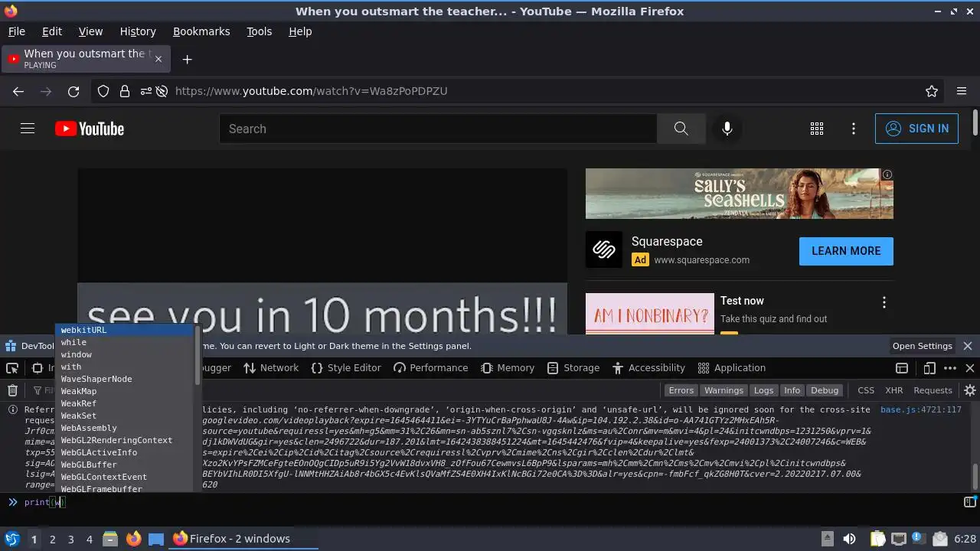The width and height of the screenshot is (980, 551).
Task: Switch to the Accessibility tab
Action: point(648,368)
